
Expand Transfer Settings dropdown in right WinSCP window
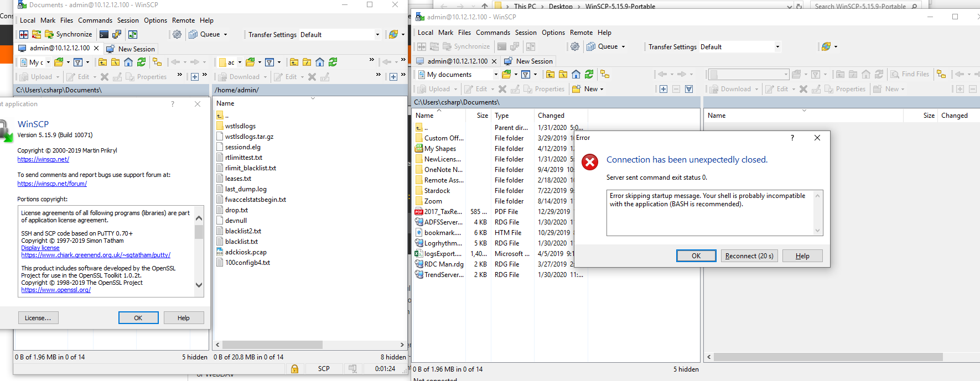pyautogui.click(x=777, y=47)
